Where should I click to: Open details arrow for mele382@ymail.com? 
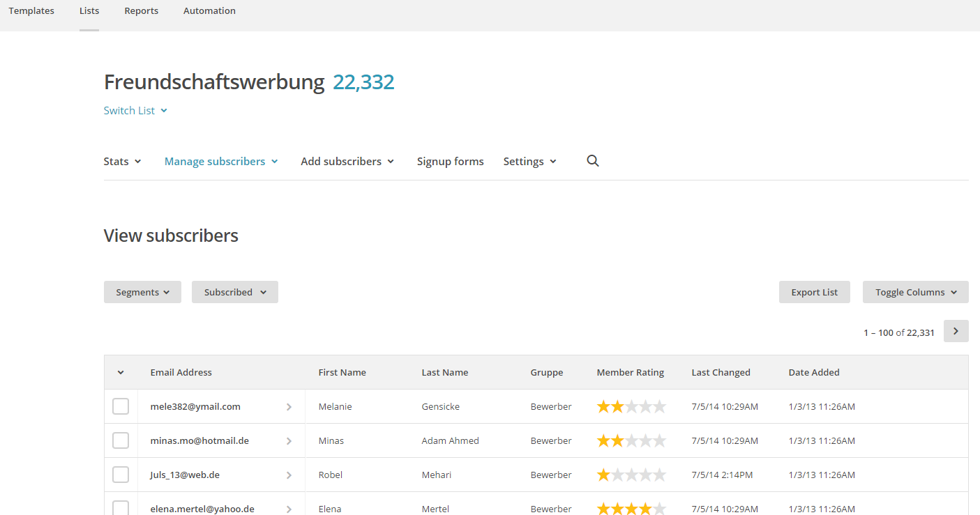[289, 407]
